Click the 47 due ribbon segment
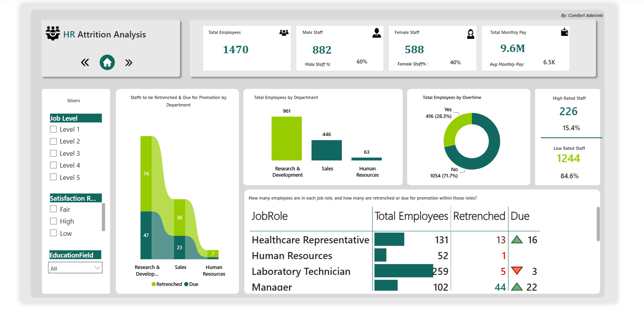The image size is (644, 323). 146,235
